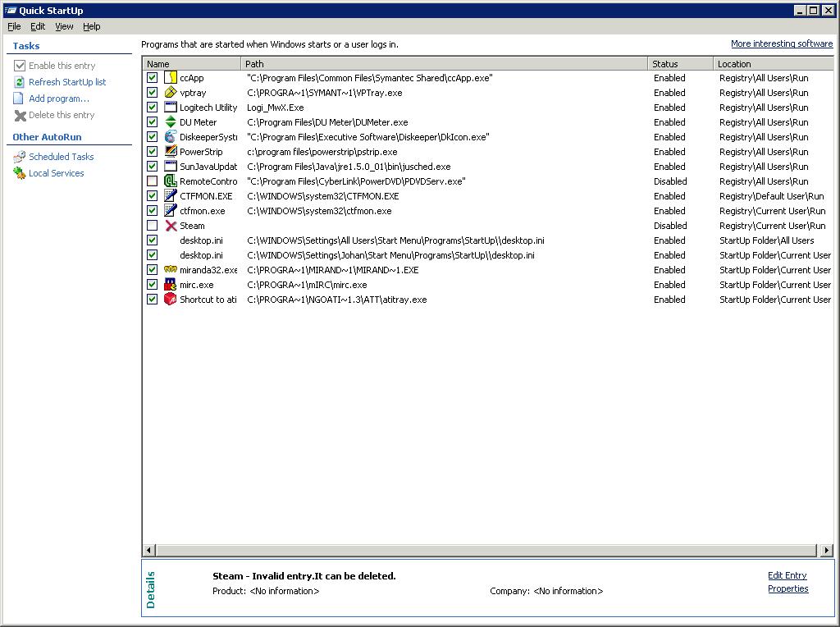Enable the Steam entry checkbox
The image size is (840, 627).
(x=152, y=226)
